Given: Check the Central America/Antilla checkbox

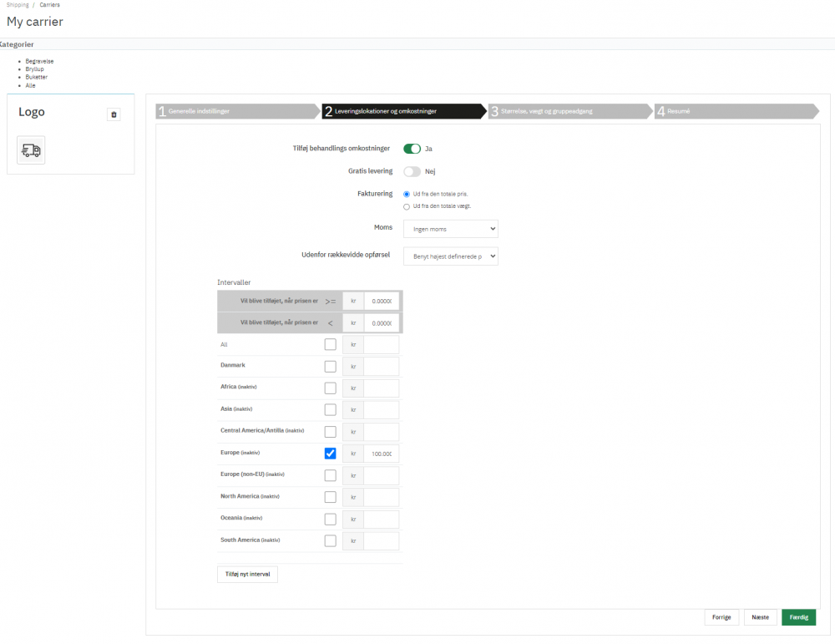Looking at the screenshot, I should point(330,432).
